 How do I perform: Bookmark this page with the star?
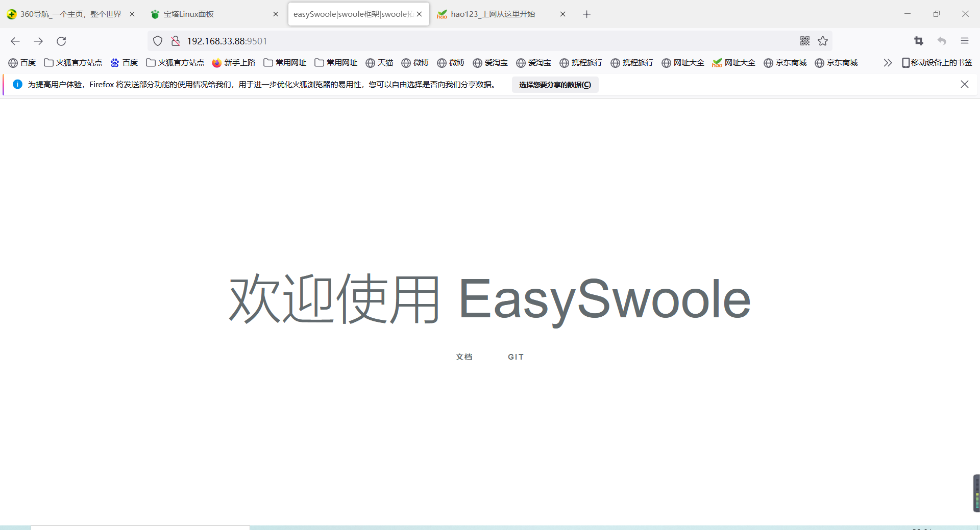823,41
